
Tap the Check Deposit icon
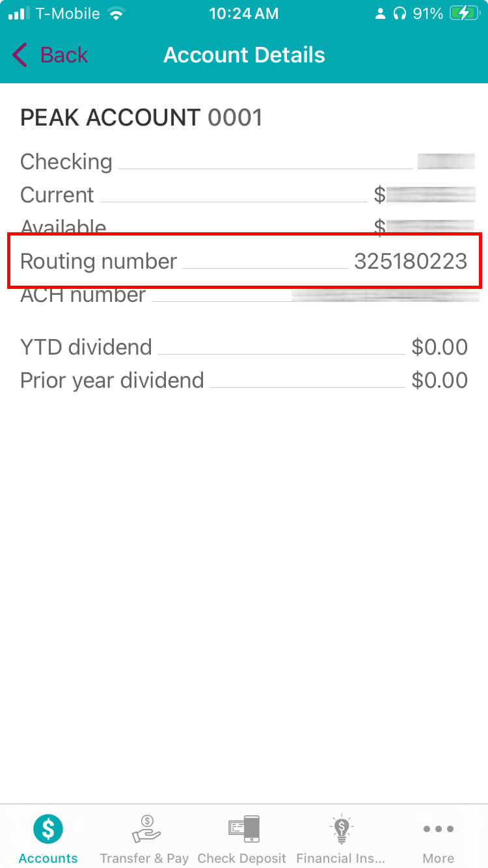[243, 830]
